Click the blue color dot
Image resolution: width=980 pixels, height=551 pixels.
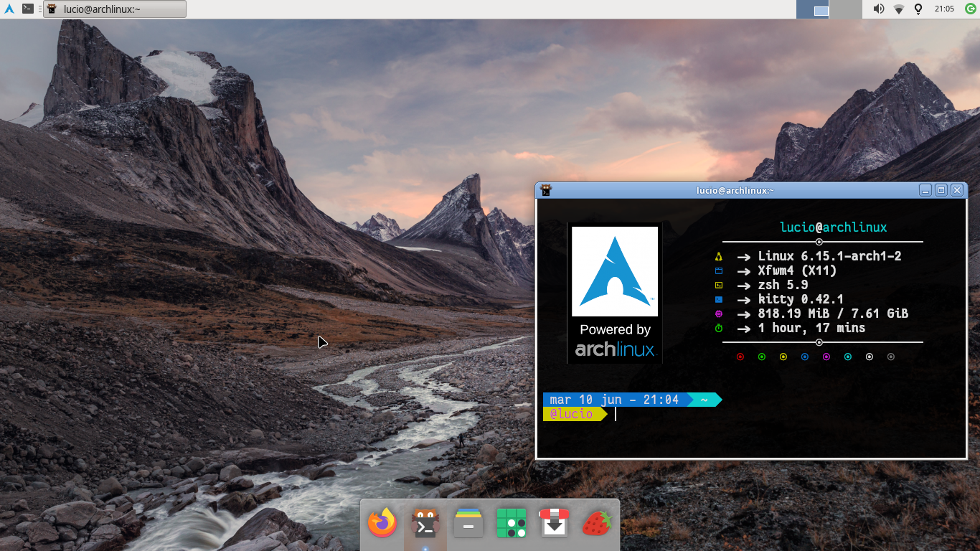pos(805,357)
